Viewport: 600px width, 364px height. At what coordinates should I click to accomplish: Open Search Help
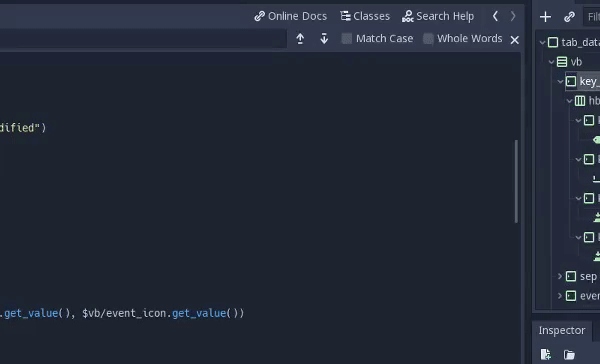tap(438, 16)
